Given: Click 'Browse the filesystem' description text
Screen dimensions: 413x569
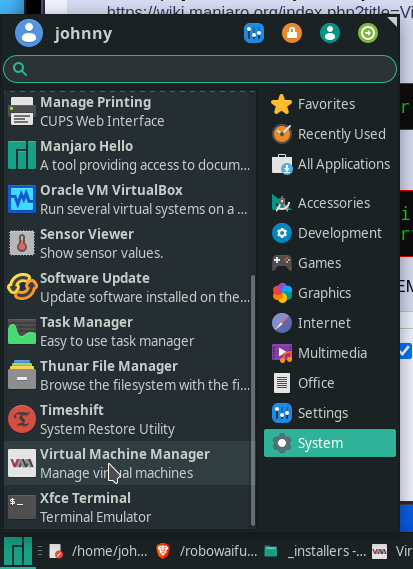Looking at the screenshot, I should pyautogui.click(x=145, y=385).
